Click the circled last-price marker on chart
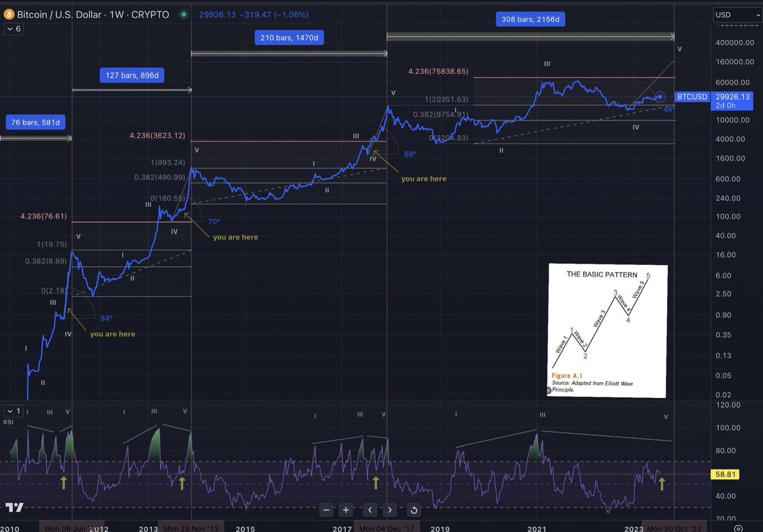Image resolution: width=763 pixels, height=532 pixels. [x=661, y=97]
